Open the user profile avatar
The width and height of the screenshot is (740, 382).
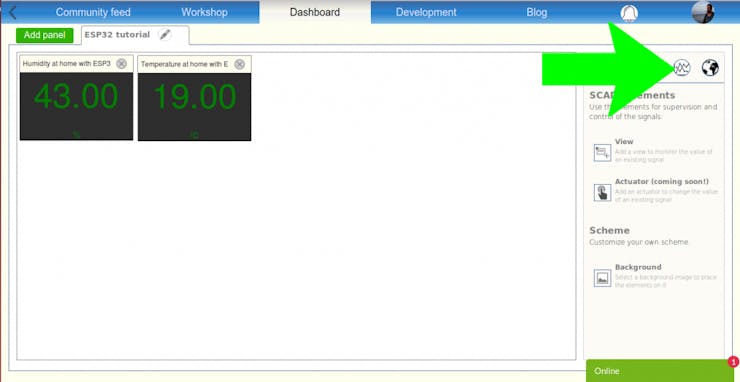[703, 12]
